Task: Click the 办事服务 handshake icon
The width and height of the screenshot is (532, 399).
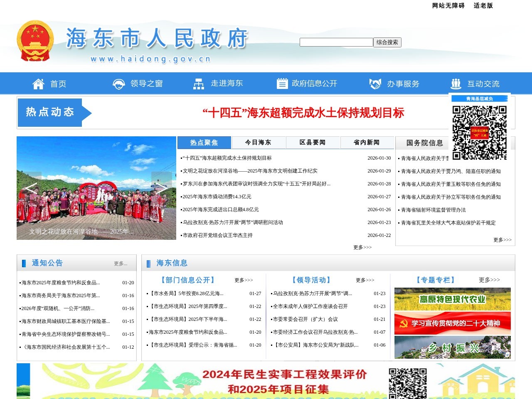Action: [x=375, y=83]
